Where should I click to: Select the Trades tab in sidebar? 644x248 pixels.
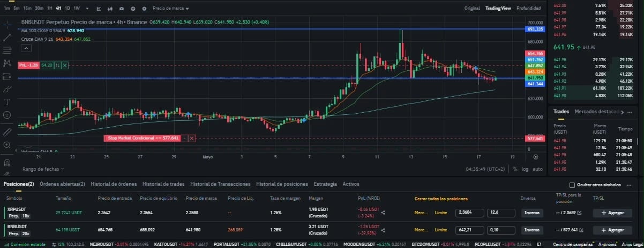click(x=561, y=112)
